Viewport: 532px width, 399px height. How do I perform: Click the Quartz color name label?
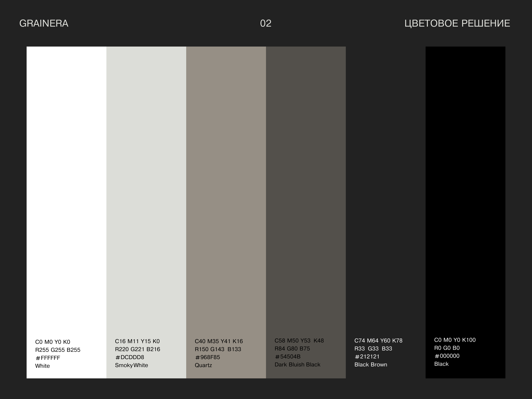tap(203, 365)
